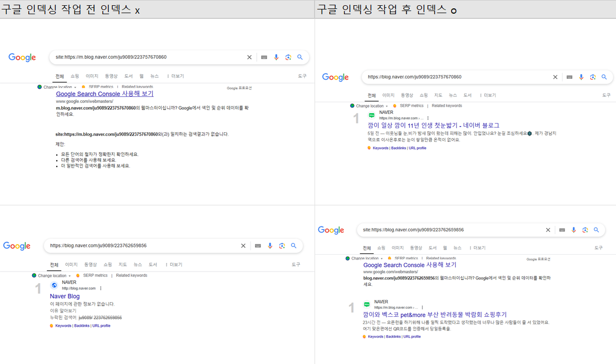The image size is (616, 364).
Task: Click the globe favicon of the Naver Blog result
Action: coord(54,285)
